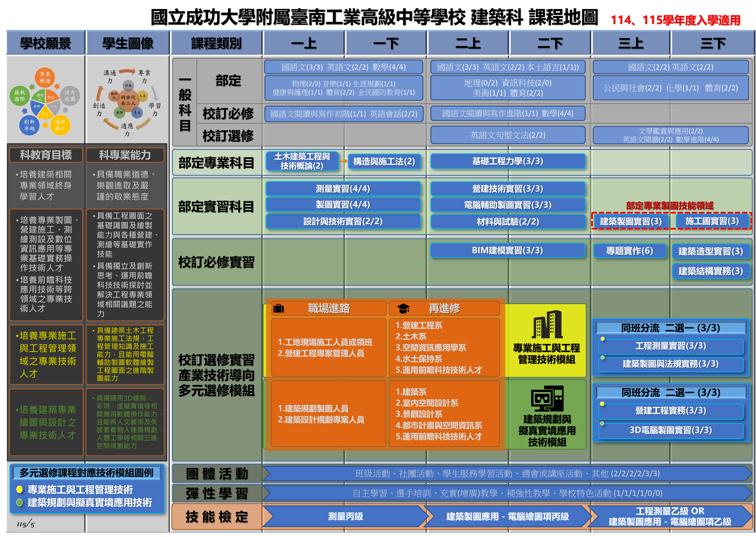Click the BIM建模實習(3/3) course box
756x537 pixels.
click(507, 250)
